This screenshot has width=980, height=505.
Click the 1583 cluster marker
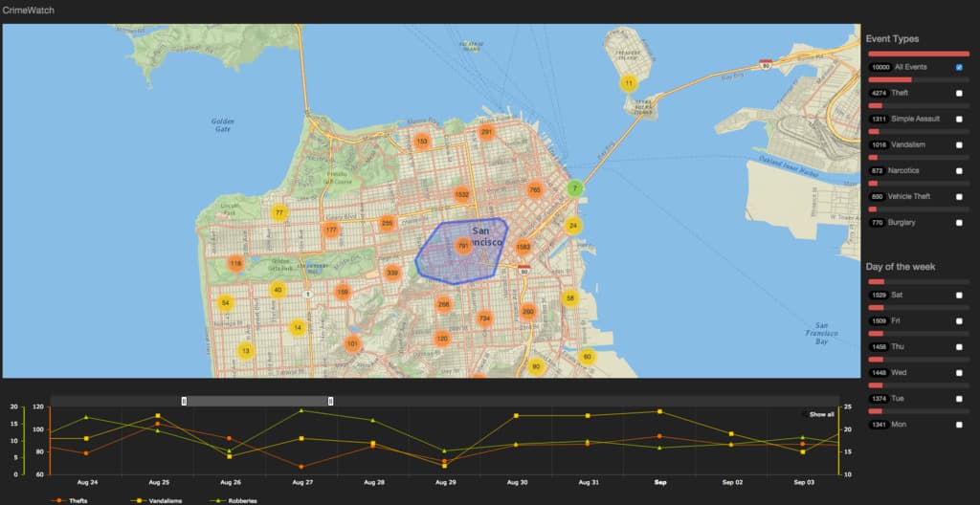(x=523, y=247)
